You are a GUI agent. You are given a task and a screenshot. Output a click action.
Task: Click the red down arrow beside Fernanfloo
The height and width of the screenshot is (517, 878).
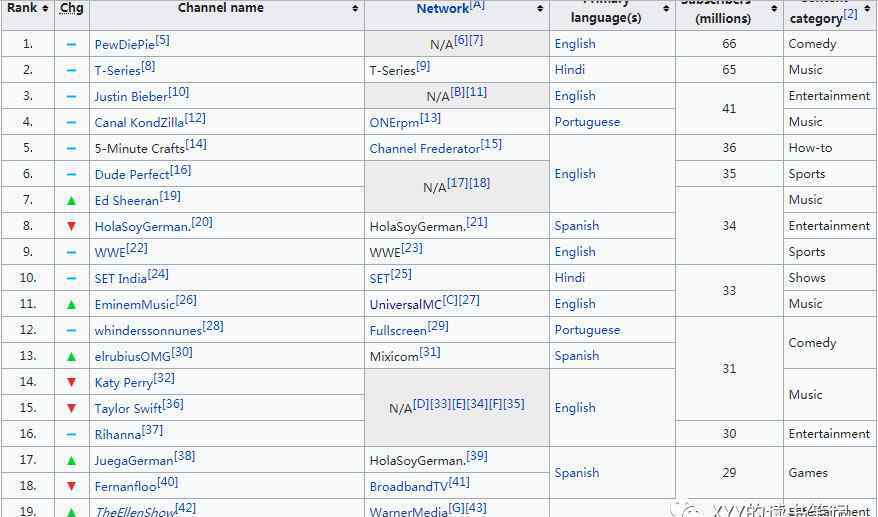(71, 487)
